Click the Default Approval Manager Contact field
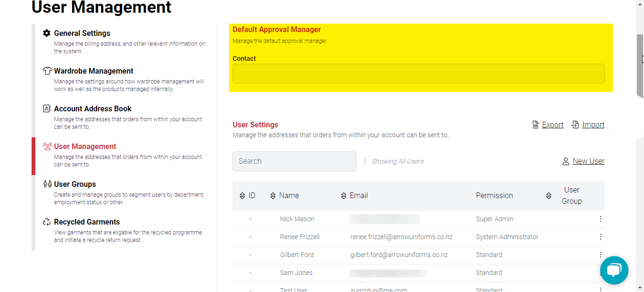Viewport: 644px width, 292px height. pos(418,74)
